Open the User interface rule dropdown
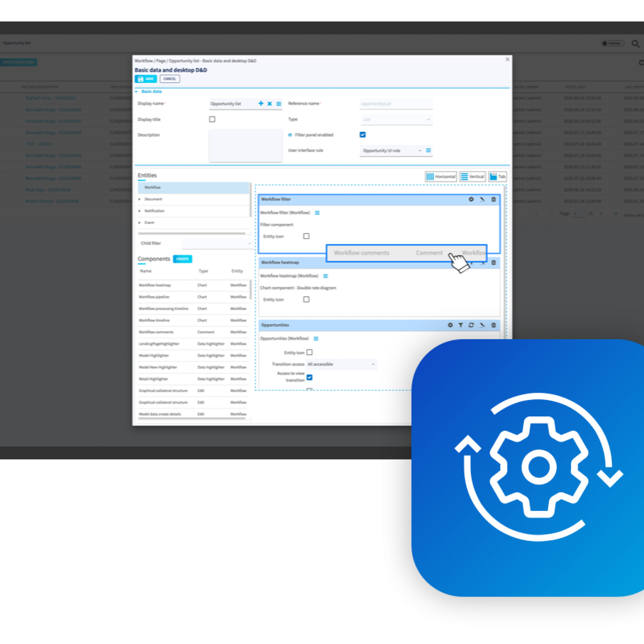Image resolution: width=644 pixels, height=644 pixels. 391,151
